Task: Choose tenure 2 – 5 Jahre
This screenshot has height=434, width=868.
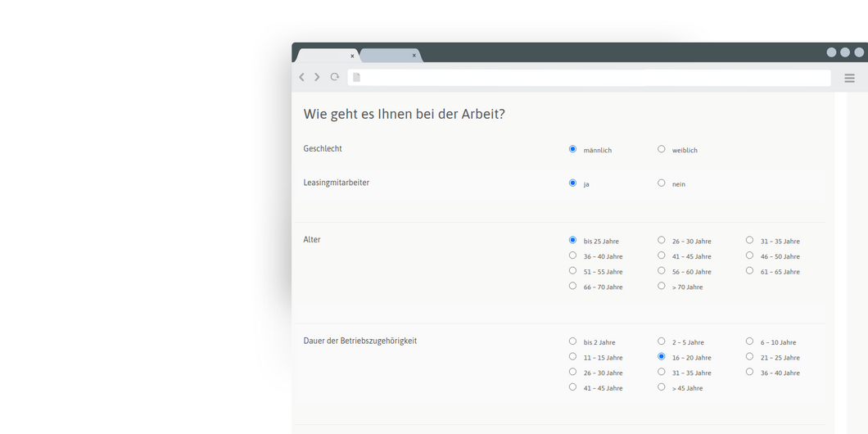Action: pyautogui.click(x=661, y=341)
